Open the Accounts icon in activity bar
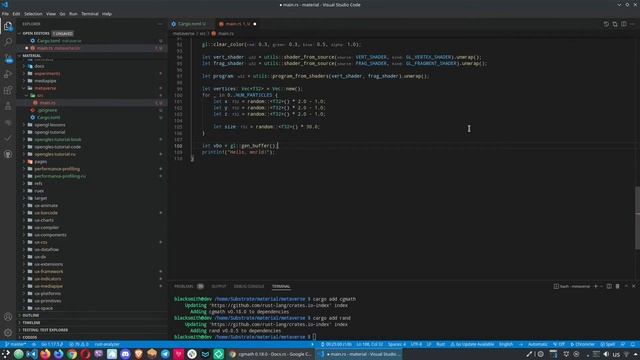Screen dimensions: 640x360 (8, 317)
